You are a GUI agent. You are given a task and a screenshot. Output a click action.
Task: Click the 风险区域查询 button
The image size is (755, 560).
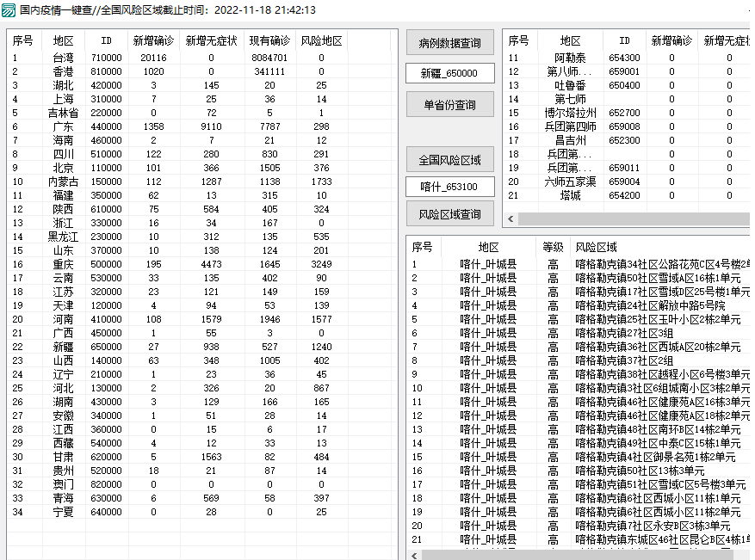tap(449, 214)
